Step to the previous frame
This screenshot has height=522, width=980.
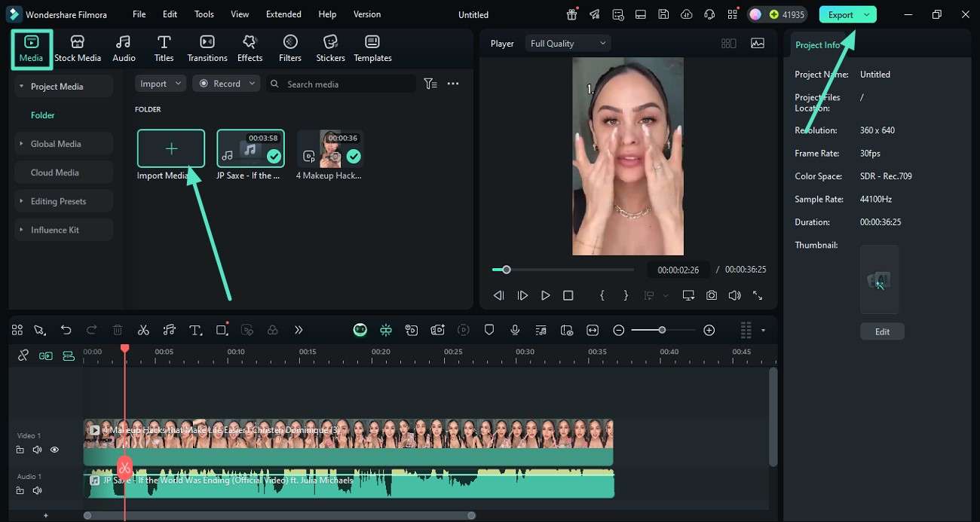pos(499,296)
